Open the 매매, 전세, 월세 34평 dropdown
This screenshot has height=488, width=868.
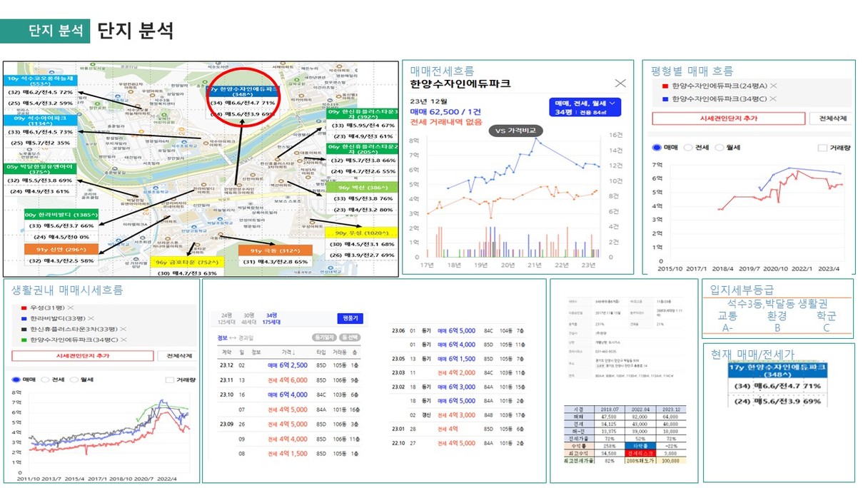click(586, 107)
